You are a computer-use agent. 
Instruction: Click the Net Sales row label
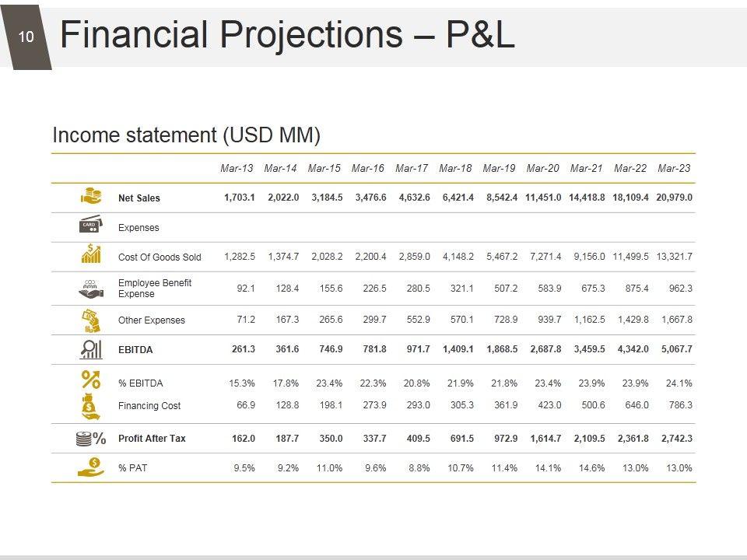pos(139,198)
